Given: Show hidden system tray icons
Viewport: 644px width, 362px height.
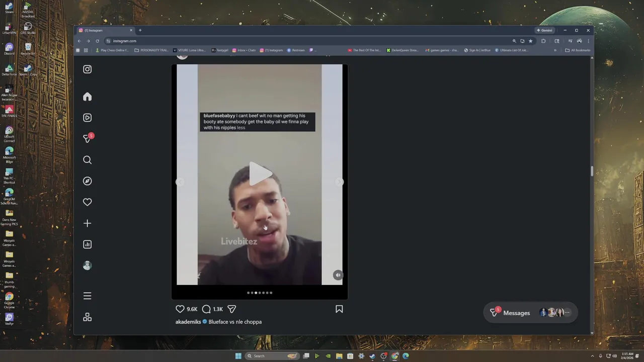Looking at the screenshot, I should 592,356.
